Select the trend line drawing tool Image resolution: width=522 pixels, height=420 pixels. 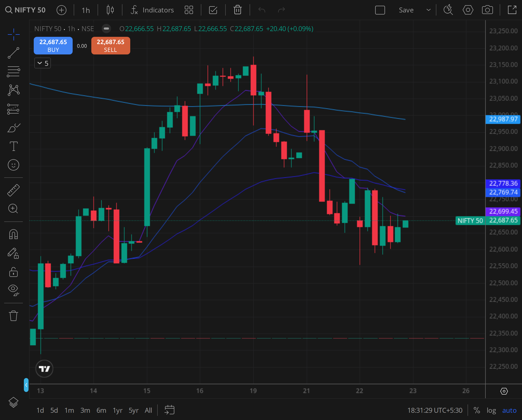click(13, 53)
